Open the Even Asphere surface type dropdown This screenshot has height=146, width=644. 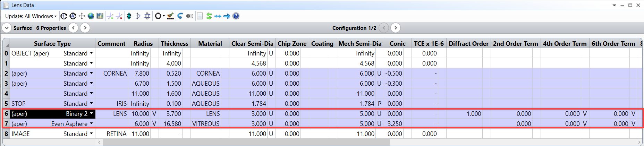(x=91, y=123)
